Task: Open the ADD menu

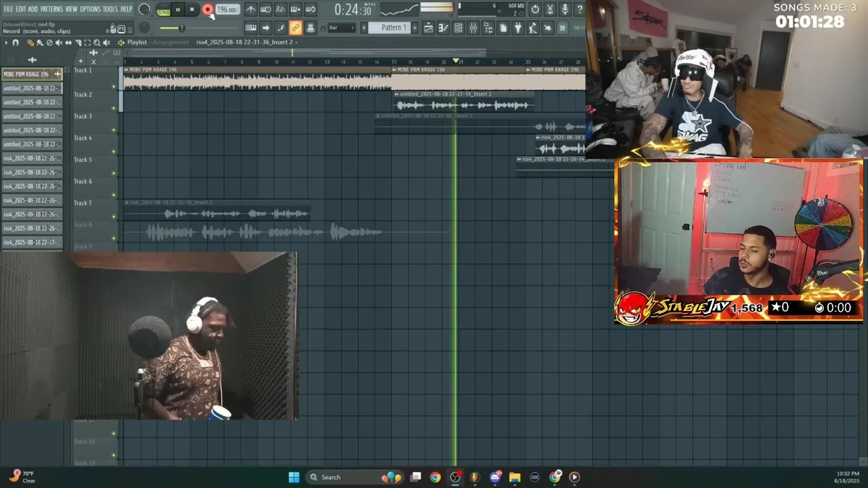Action: point(33,9)
